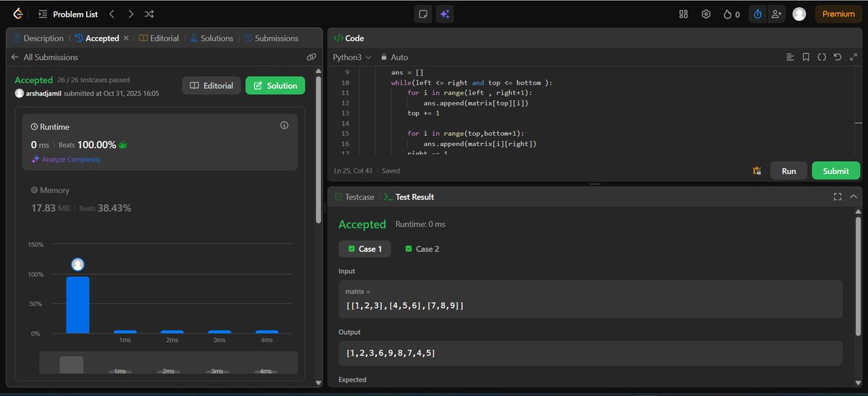Click the green Submit button
This screenshot has height=396, width=868.
click(x=835, y=171)
